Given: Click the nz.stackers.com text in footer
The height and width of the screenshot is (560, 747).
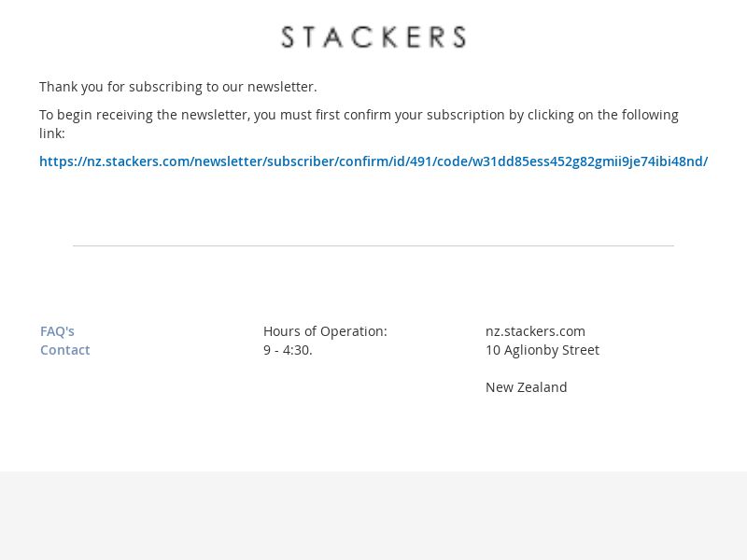Looking at the screenshot, I should pos(535,331).
